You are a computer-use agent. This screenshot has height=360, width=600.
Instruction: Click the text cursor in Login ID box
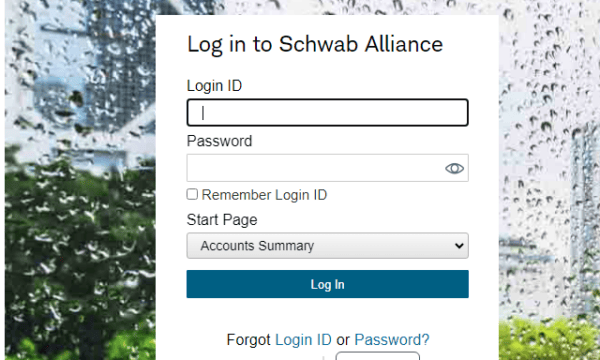(203, 113)
